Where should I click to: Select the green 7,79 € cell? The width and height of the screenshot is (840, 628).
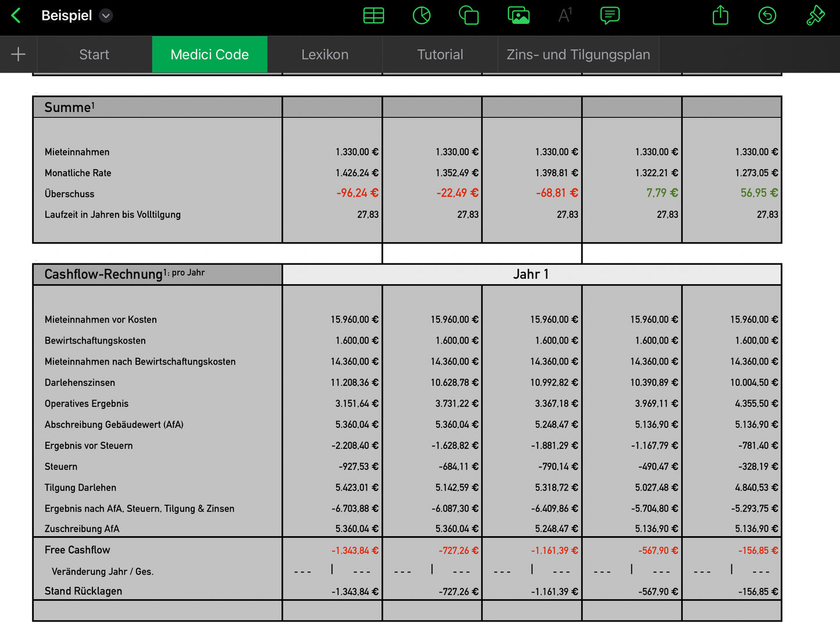tap(662, 193)
